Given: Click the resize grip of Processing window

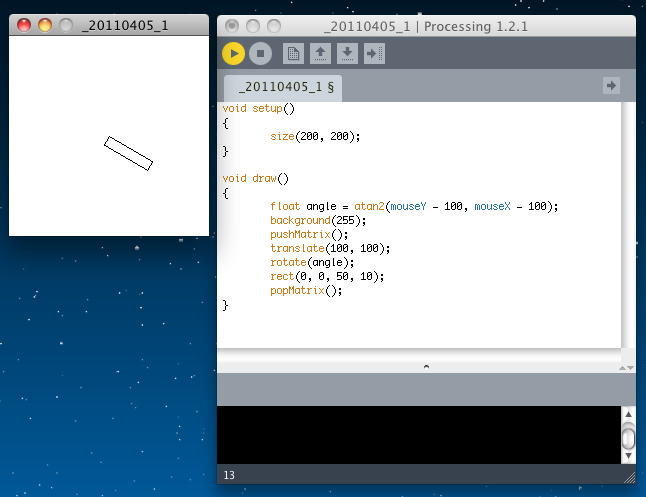Looking at the screenshot, I should 628,477.
